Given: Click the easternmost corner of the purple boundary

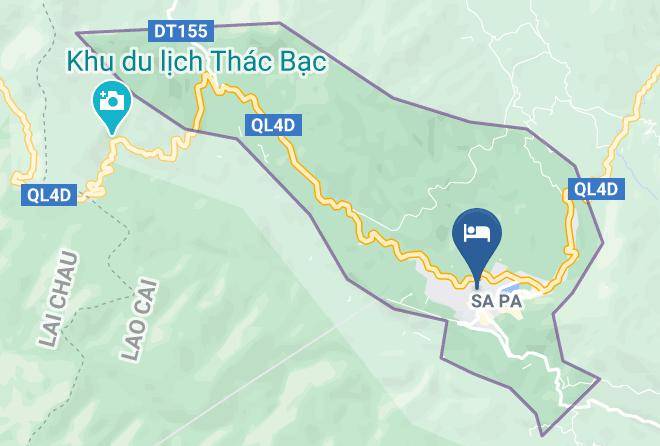Looking at the screenshot, I should [x=603, y=243].
